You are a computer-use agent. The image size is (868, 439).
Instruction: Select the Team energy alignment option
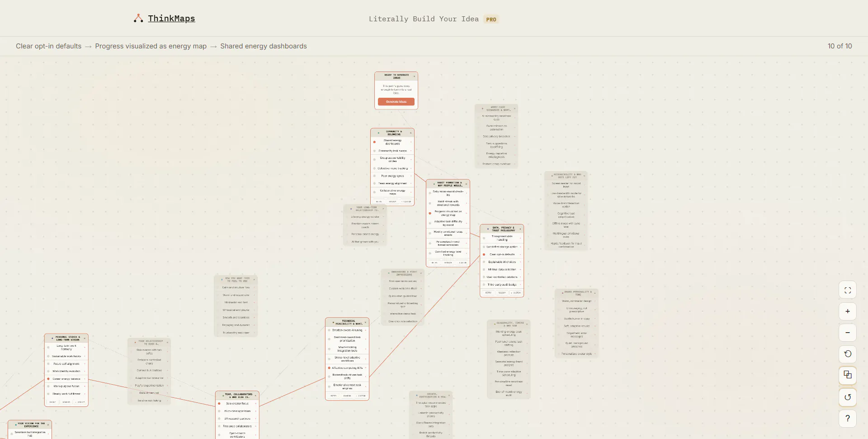point(392,183)
